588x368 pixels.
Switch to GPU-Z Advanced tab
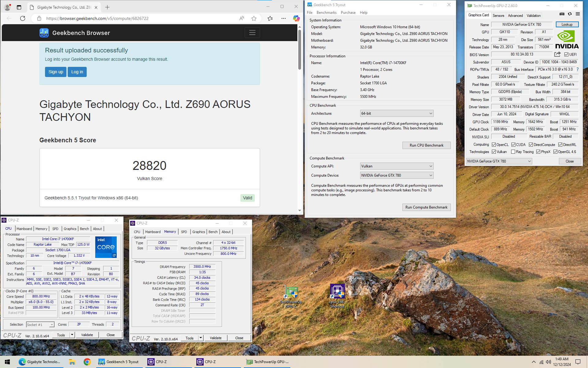(515, 16)
